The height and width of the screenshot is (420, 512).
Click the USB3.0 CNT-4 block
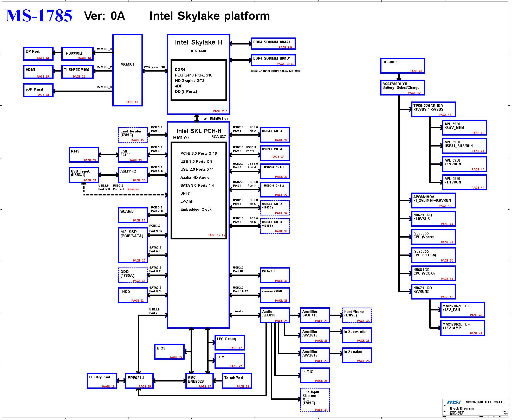tap(275, 153)
